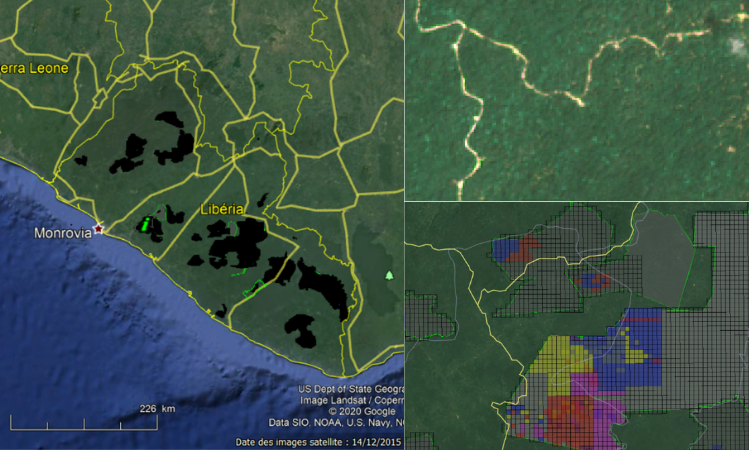Click the US Dept of State attribution
Viewport: 749px width, 450px height.
pos(350,389)
